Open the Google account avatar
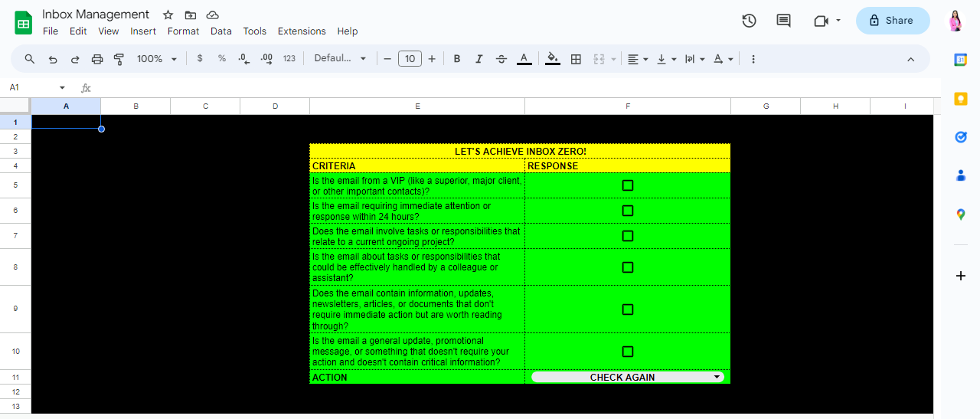 tap(955, 21)
